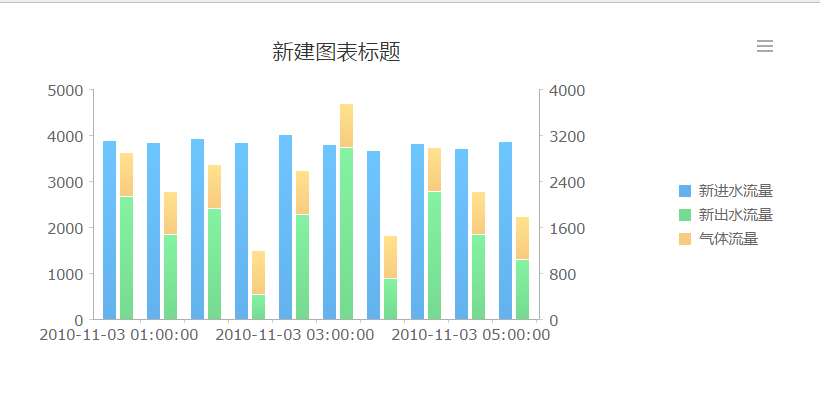Image resolution: width=820 pixels, height=397 pixels.
Task: Open the chart hamburger menu icon
Action: click(x=765, y=46)
